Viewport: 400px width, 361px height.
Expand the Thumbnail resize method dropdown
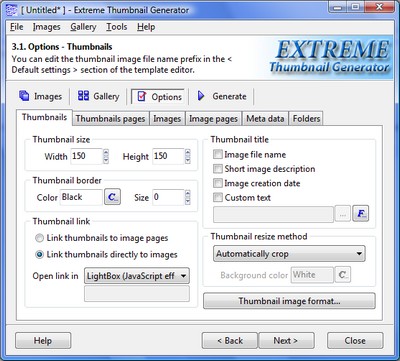point(289,254)
